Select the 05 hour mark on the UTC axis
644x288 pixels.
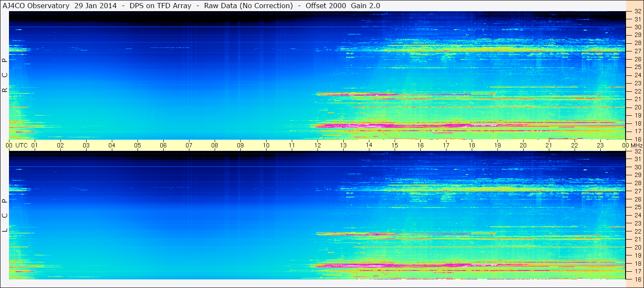138,145
